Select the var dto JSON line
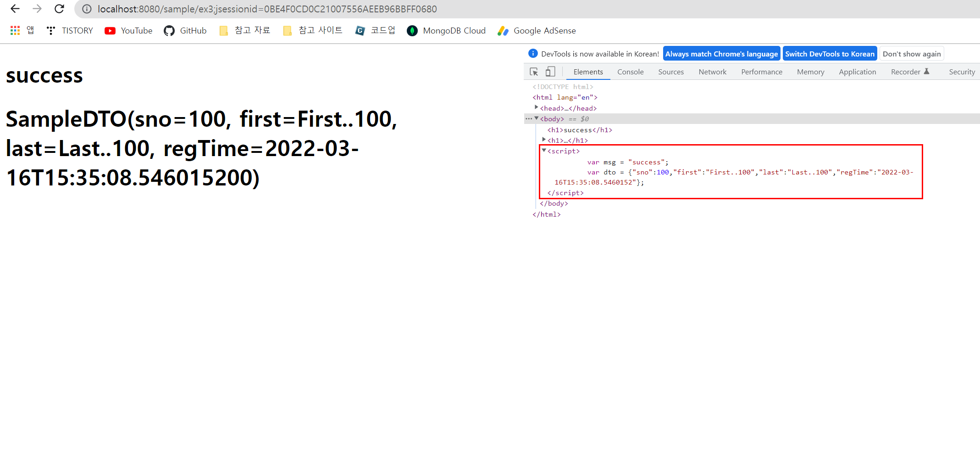The image size is (980, 460). pos(734,177)
